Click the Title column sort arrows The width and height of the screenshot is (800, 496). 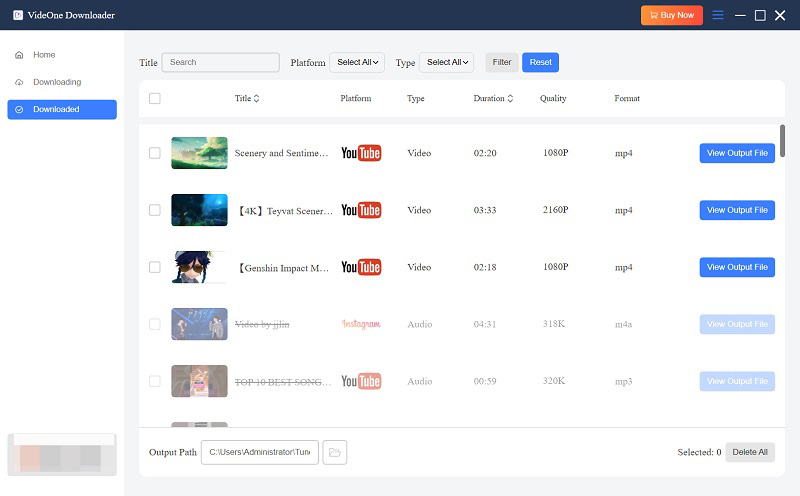point(257,99)
